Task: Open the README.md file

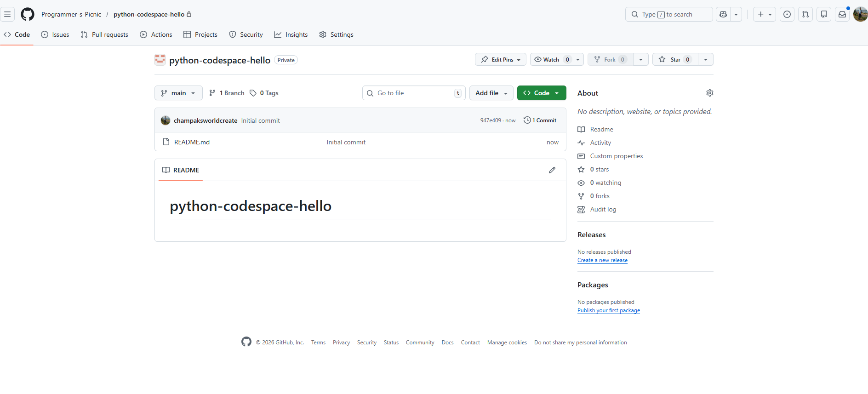Action: tap(192, 142)
